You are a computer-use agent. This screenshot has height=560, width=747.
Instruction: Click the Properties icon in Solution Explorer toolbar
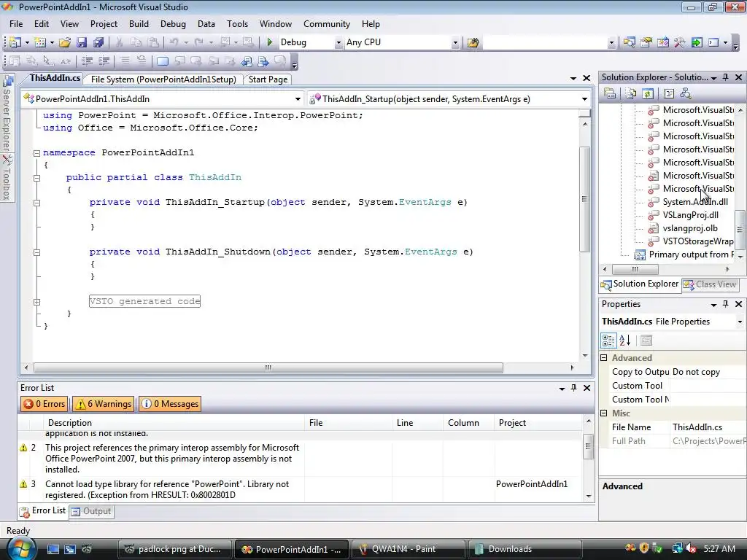610,93
